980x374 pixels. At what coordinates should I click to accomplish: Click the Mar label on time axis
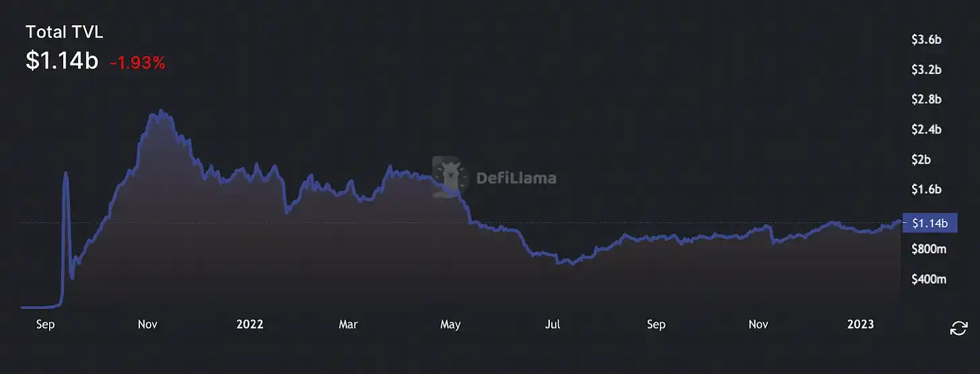348,324
